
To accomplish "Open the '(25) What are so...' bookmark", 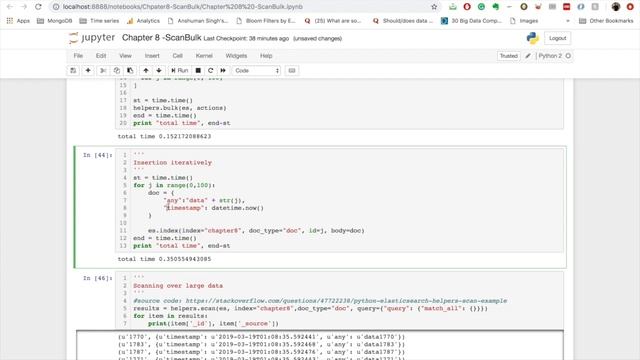I will click(x=333, y=21).
